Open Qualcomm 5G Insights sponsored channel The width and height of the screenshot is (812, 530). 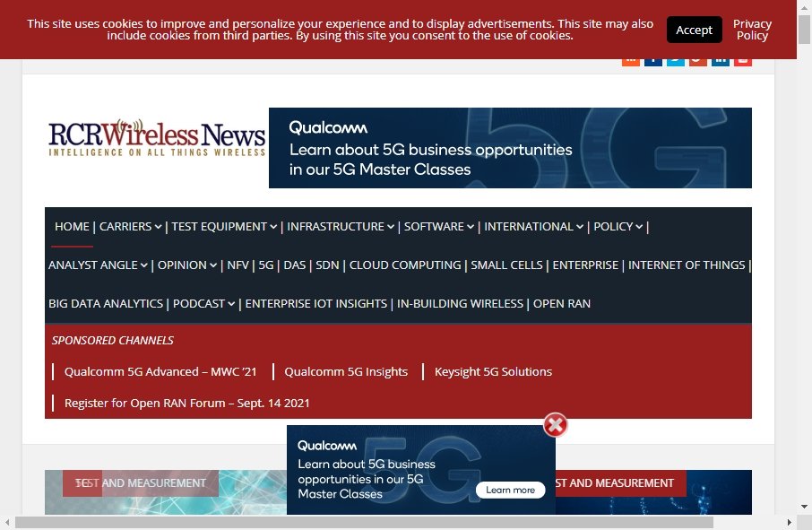tap(346, 371)
